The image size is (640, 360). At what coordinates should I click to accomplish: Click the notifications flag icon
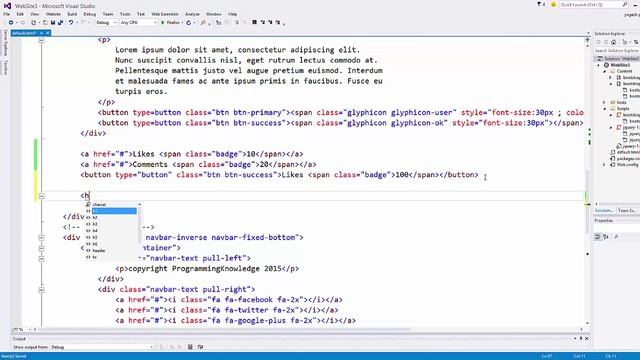pos(540,4)
